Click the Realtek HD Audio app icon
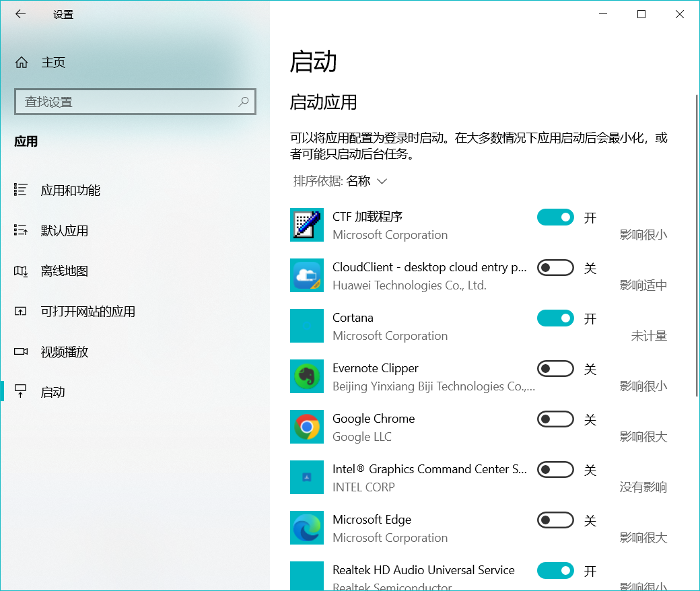The width and height of the screenshot is (700, 591). click(x=307, y=576)
